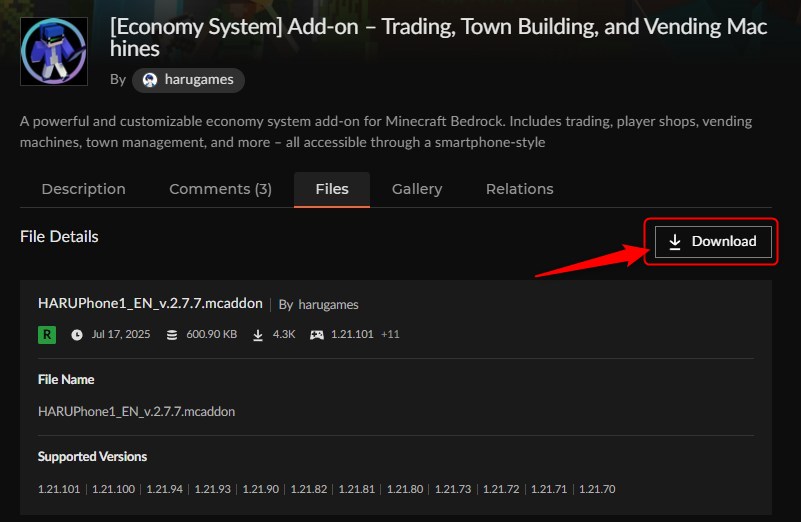Click the 600.90 KB file size
The width and height of the screenshot is (801, 522).
(x=211, y=334)
